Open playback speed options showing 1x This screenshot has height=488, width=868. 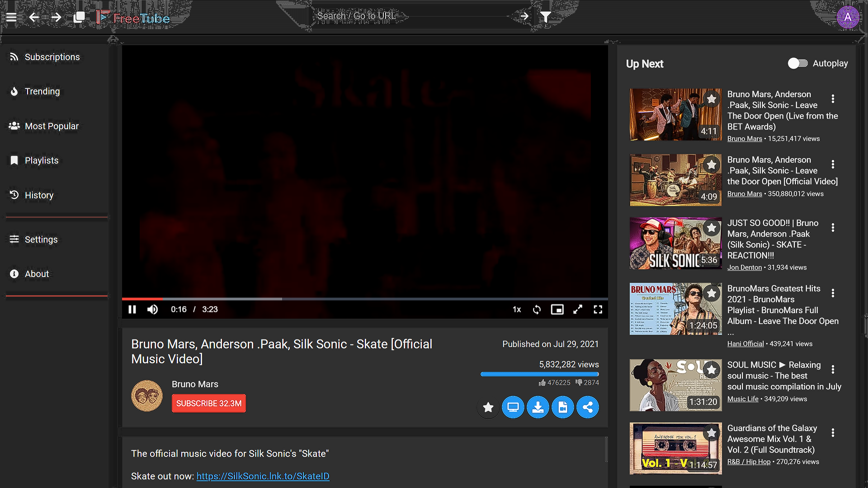click(517, 310)
